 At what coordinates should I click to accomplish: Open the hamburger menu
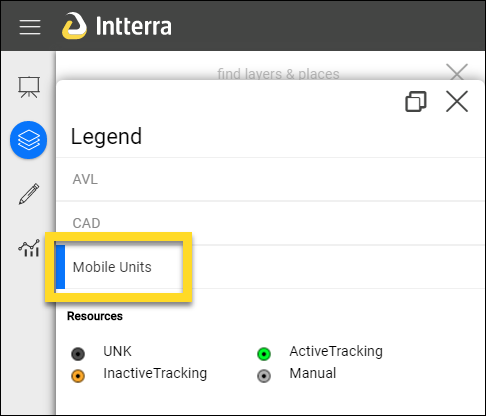tap(30, 27)
